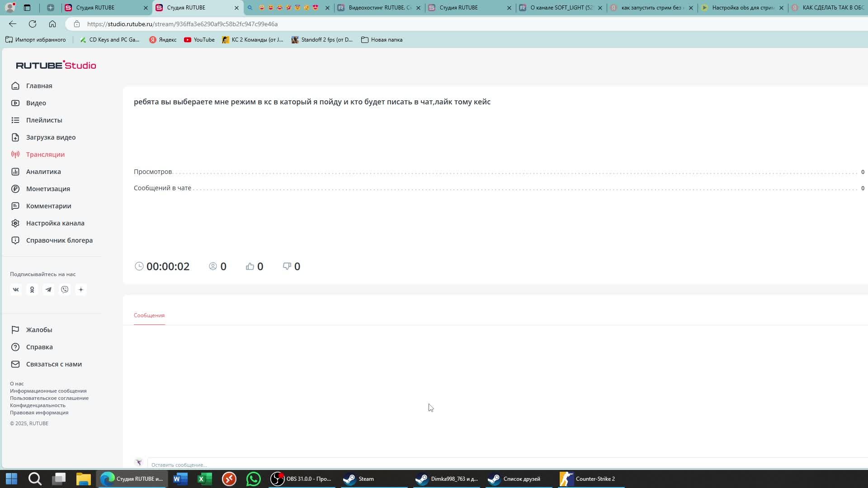868x488 pixels.
Task: Click the Загрузка видео link
Action: 51,136
